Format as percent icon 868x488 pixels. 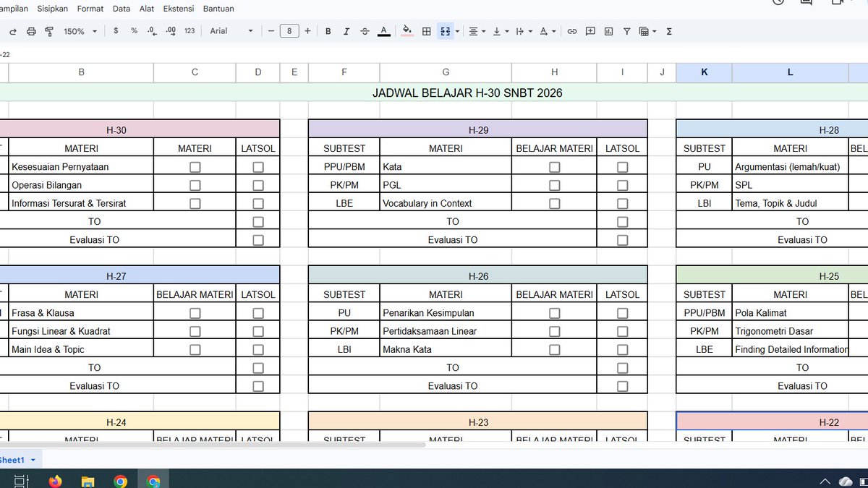coord(134,31)
